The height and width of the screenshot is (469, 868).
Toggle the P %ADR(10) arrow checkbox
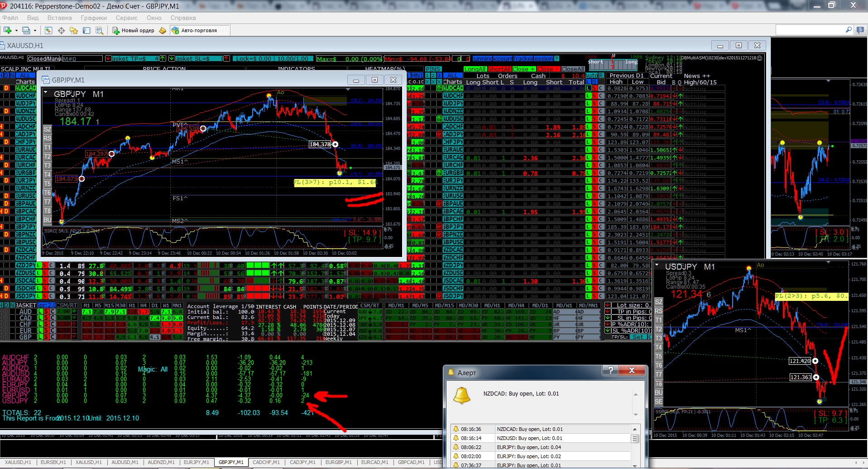coord(608,324)
